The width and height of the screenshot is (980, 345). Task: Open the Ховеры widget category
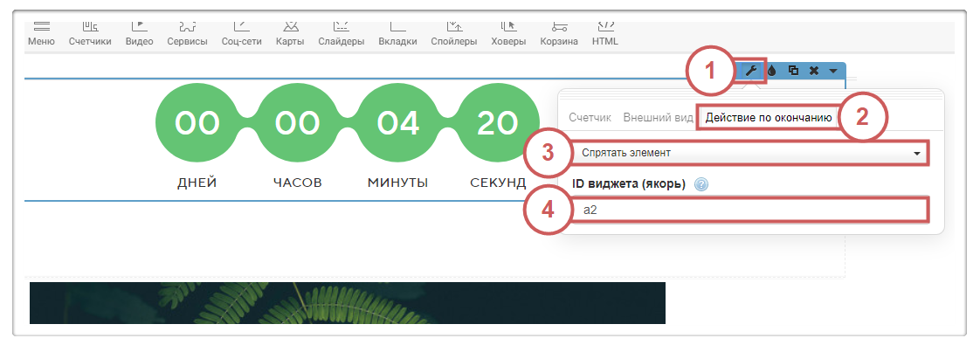[x=508, y=35]
